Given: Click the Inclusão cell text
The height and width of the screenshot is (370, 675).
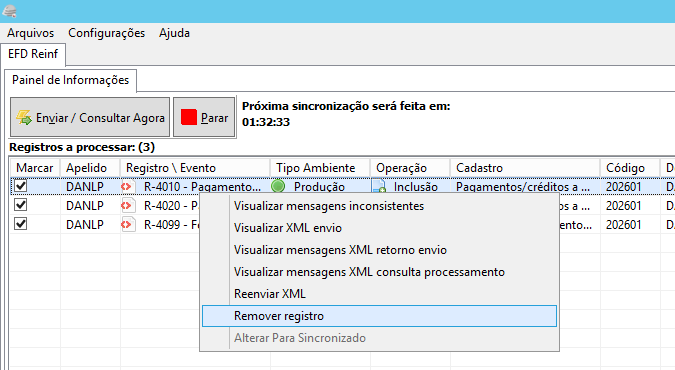Looking at the screenshot, I should pyautogui.click(x=416, y=187).
